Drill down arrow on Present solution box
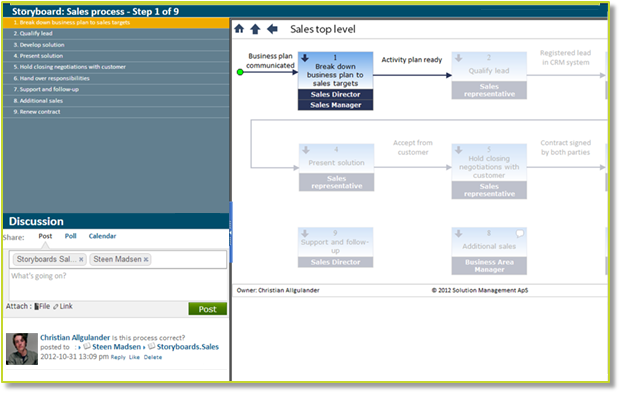 coord(306,150)
